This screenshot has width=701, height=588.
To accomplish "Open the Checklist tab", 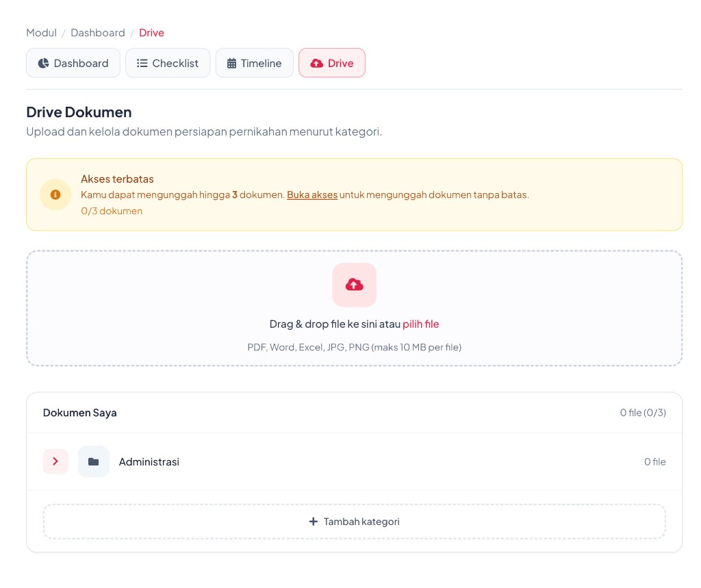I will coord(168,63).
